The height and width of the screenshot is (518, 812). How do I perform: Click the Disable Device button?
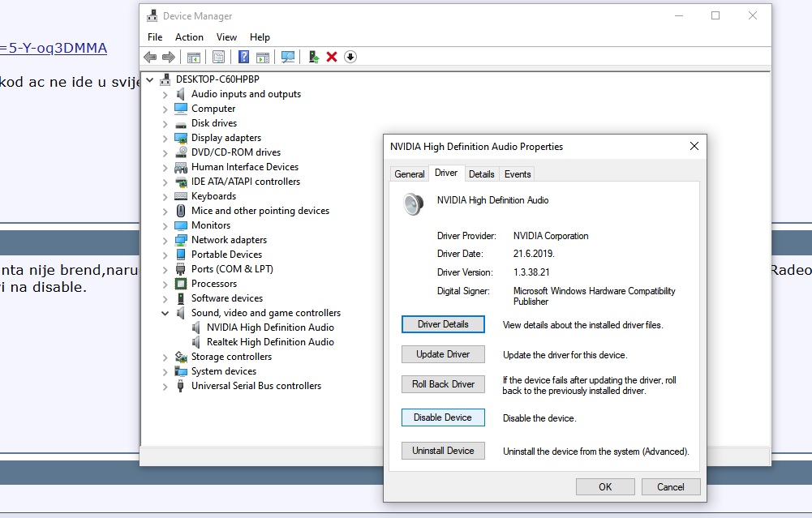tap(443, 417)
